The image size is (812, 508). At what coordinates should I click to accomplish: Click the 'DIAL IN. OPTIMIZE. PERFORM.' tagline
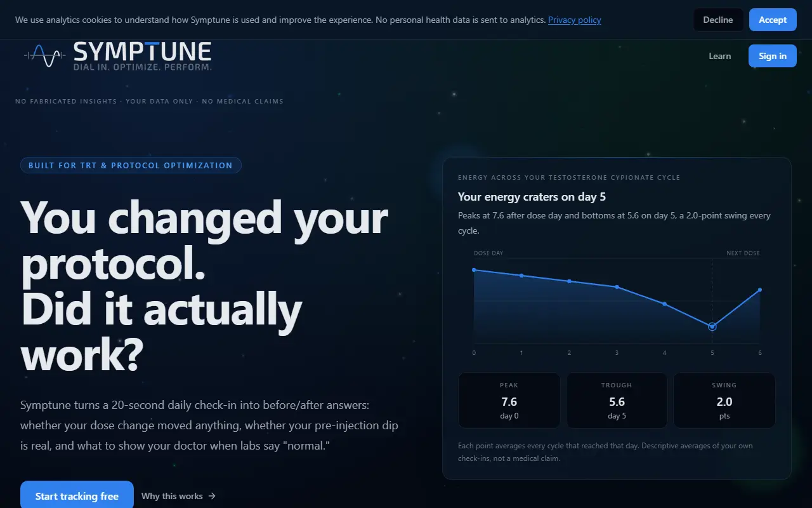[143, 67]
